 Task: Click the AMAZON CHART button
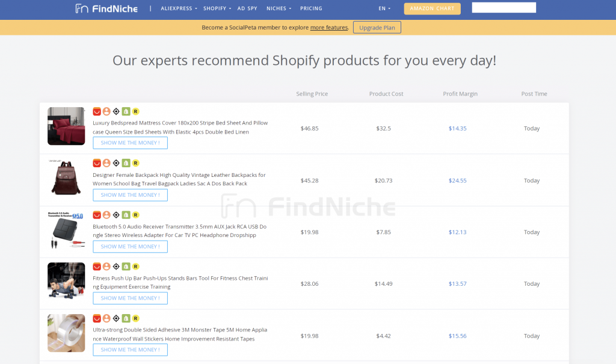(432, 8)
